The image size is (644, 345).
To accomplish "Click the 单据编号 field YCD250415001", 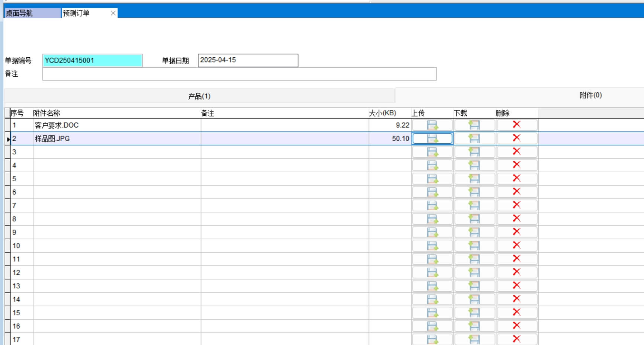I will [92, 60].
